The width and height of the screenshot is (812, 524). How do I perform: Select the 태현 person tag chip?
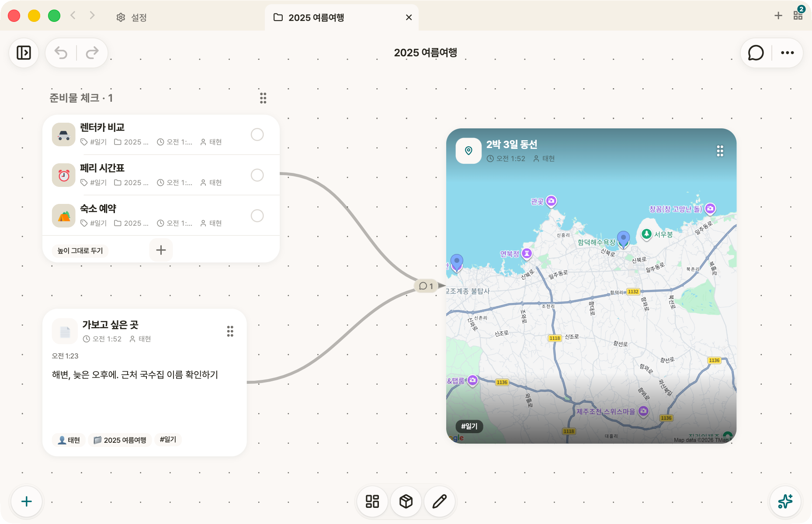[69, 440]
